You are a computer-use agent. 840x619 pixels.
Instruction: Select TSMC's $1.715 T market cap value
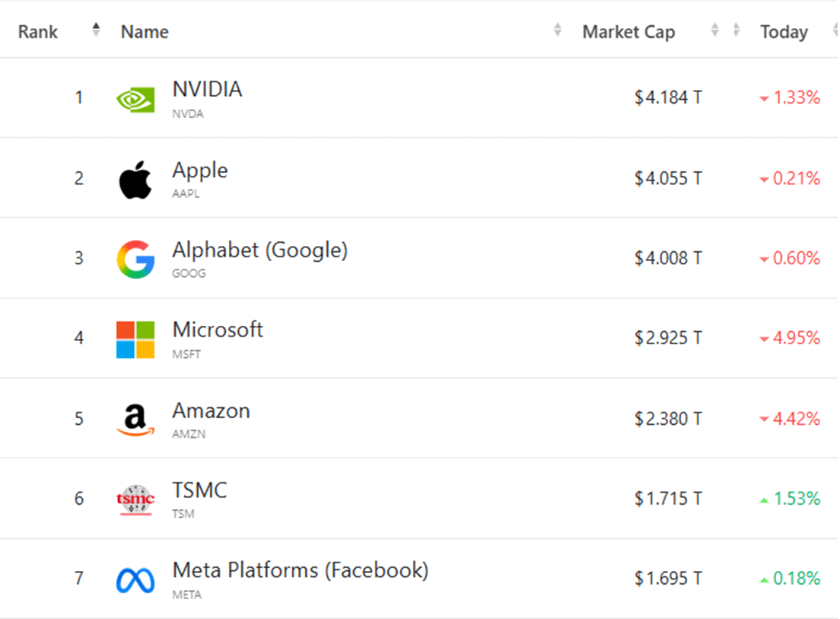pos(668,499)
